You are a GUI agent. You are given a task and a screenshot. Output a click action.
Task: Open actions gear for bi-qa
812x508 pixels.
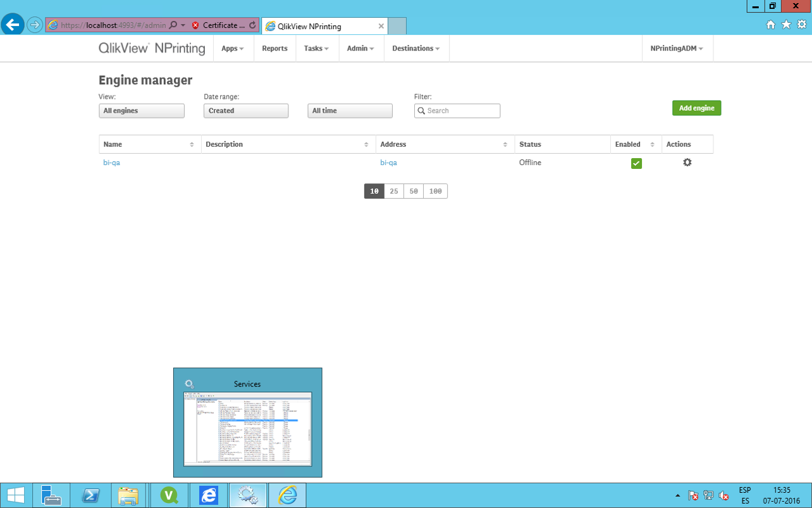pos(687,163)
